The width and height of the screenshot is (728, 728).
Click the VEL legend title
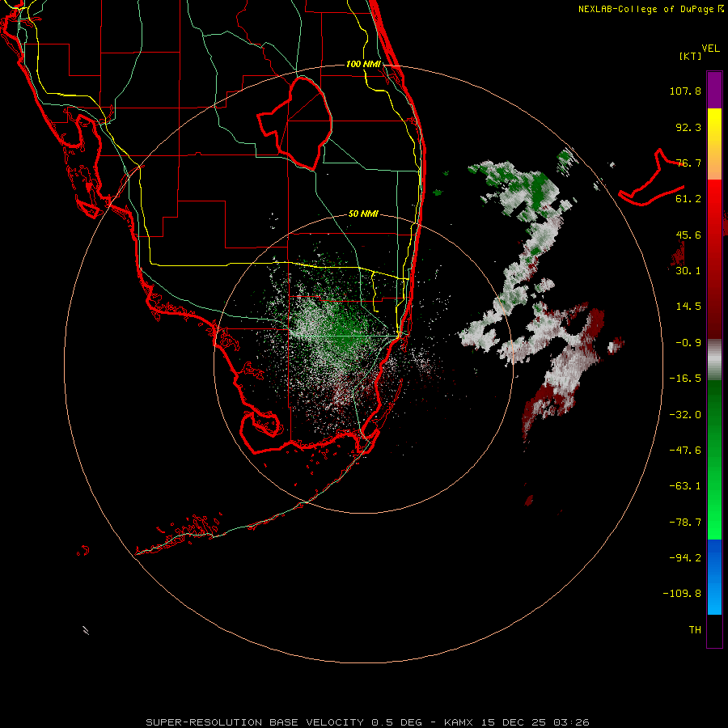pos(710,49)
